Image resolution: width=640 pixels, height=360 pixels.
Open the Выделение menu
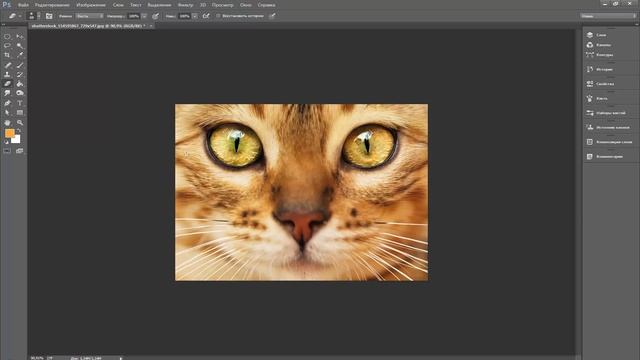159,5
